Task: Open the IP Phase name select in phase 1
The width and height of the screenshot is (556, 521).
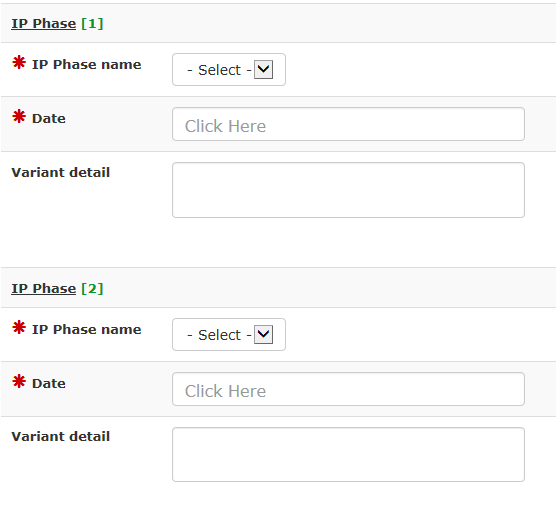Action: tap(229, 70)
